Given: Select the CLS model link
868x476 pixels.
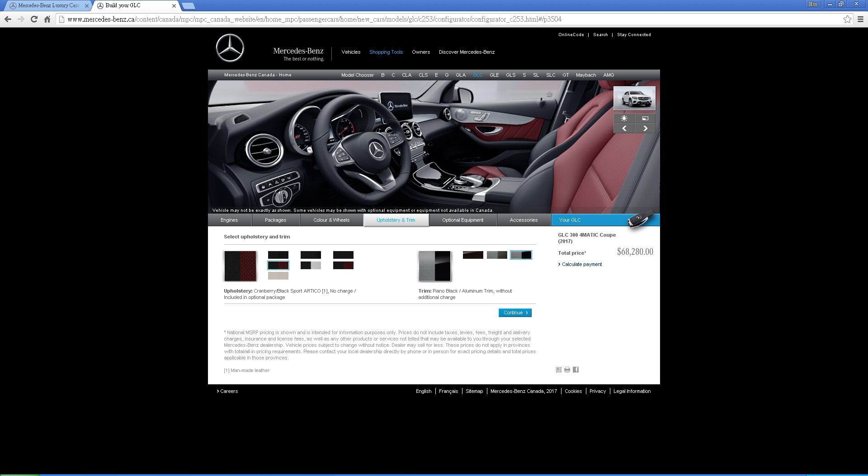Looking at the screenshot, I should 423,75.
